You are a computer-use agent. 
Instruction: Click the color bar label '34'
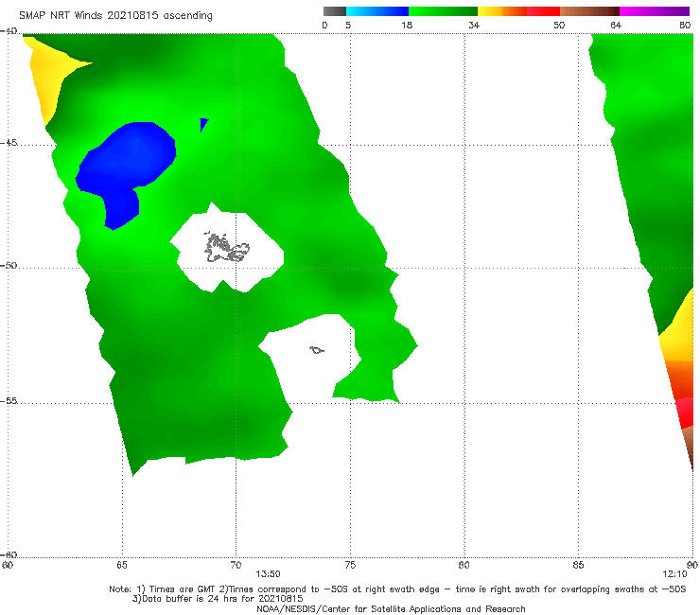click(474, 25)
